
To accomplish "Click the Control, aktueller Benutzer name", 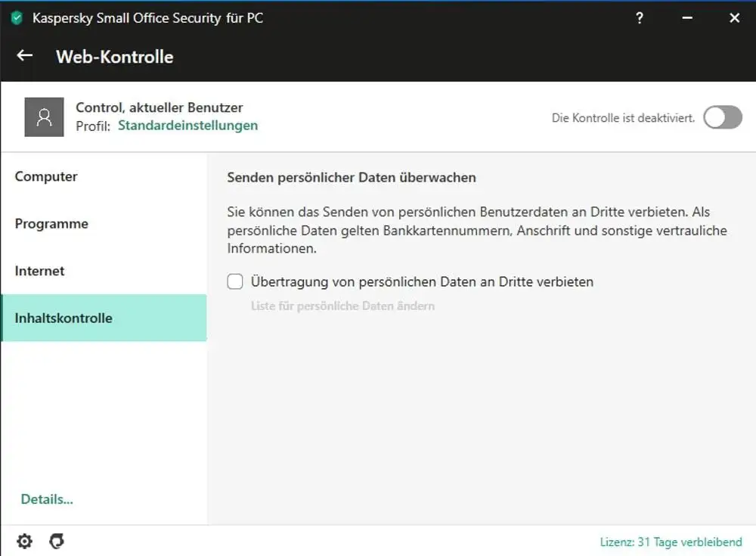I will pyautogui.click(x=159, y=107).
